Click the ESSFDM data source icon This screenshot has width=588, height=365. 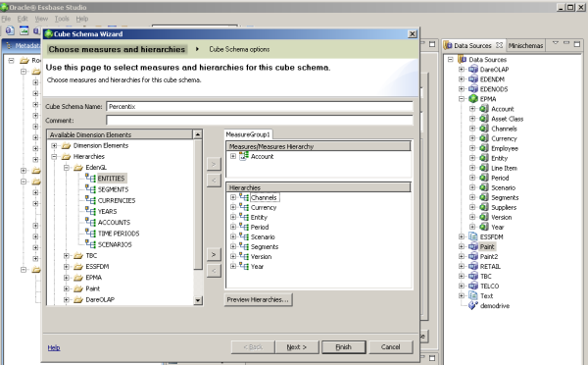click(473, 236)
